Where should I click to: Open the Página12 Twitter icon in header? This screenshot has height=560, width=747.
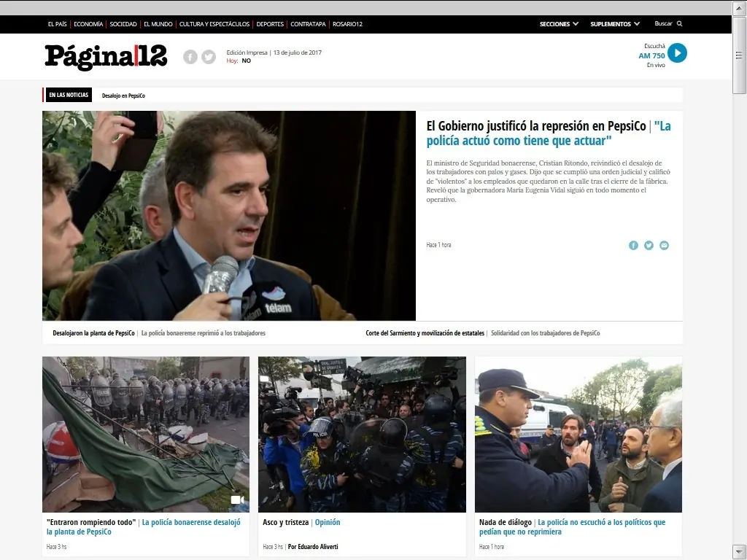coord(208,57)
